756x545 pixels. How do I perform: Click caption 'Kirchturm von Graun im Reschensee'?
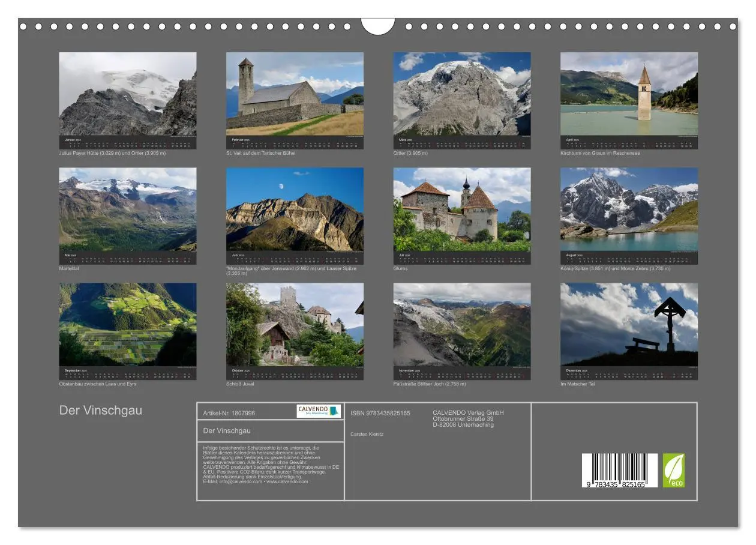600,154
